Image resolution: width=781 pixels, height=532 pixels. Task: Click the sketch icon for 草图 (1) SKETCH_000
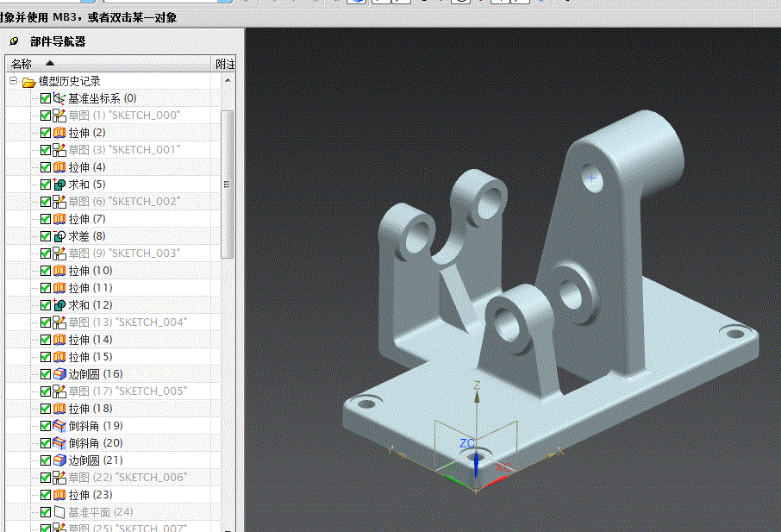point(59,116)
